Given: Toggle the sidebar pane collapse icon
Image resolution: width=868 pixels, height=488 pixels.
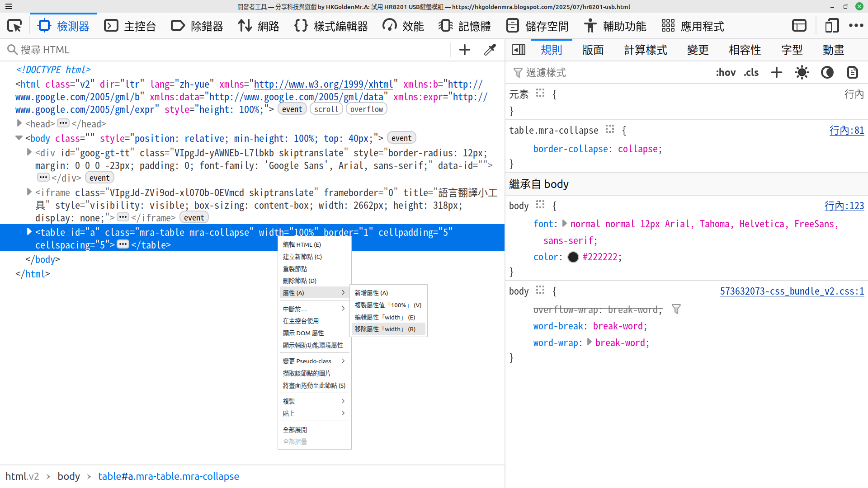Looking at the screenshot, I should pos(519,50).
